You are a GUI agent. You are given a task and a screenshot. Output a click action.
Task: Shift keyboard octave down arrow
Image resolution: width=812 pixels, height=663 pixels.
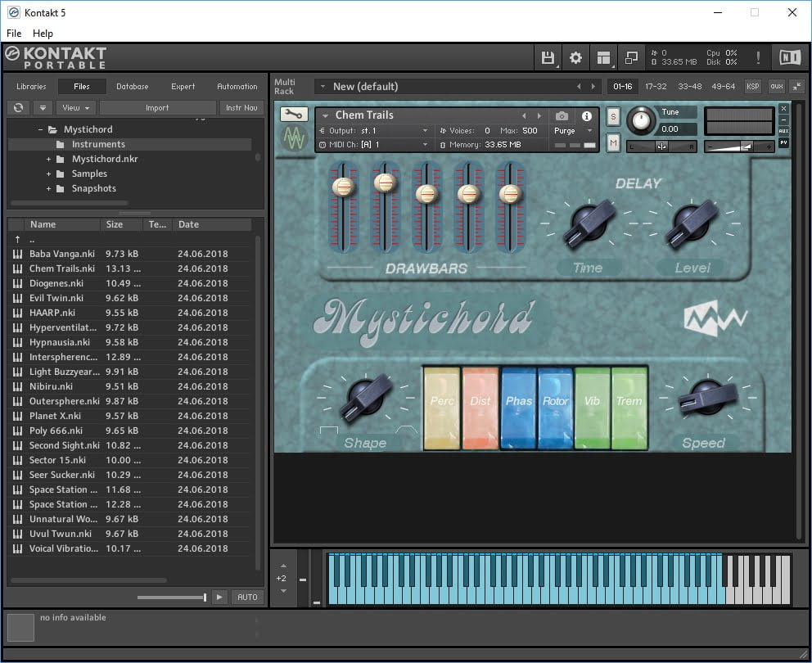click(x=282, y=591)
